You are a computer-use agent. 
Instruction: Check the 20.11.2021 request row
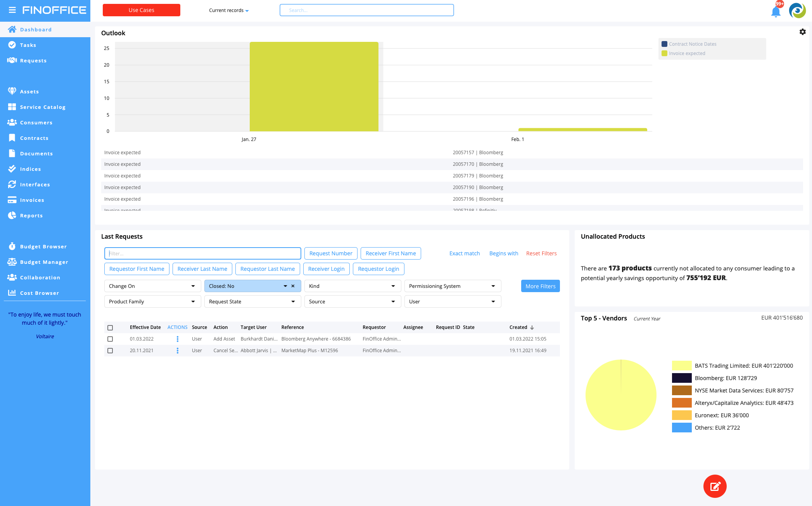(110, 351)
